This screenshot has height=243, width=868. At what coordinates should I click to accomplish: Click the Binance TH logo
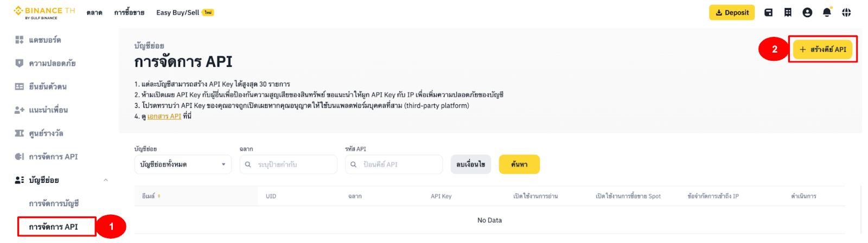coord(44,12)
